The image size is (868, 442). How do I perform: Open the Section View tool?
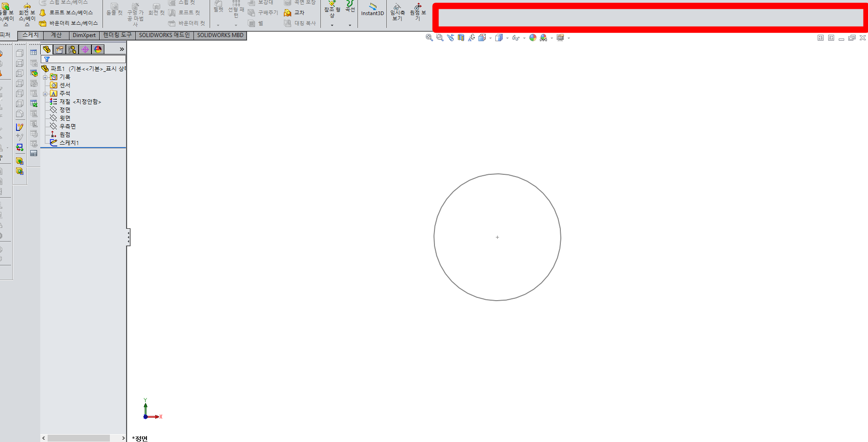(x=461, y=38)
